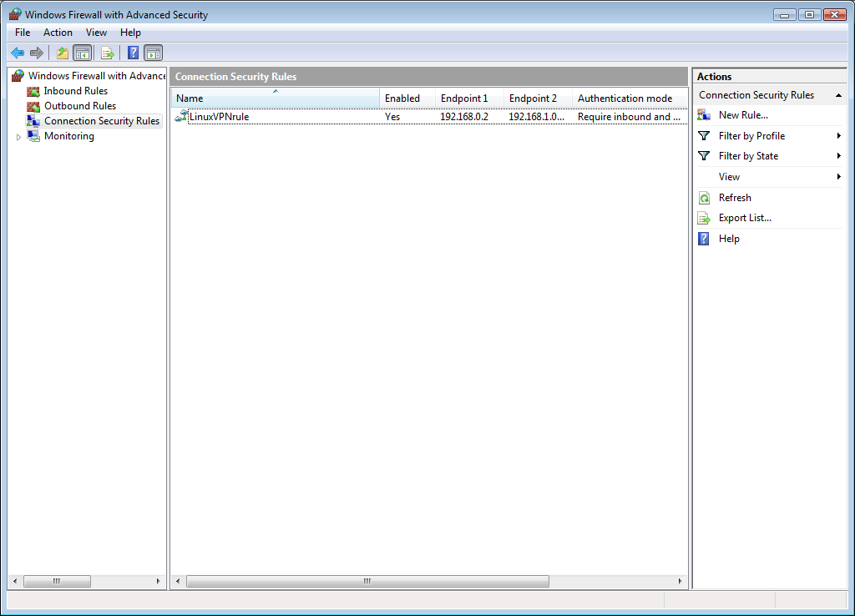855x616 pixels.
Task: Open the File menu
Action: pyautogui.click(x=23, y=33)
